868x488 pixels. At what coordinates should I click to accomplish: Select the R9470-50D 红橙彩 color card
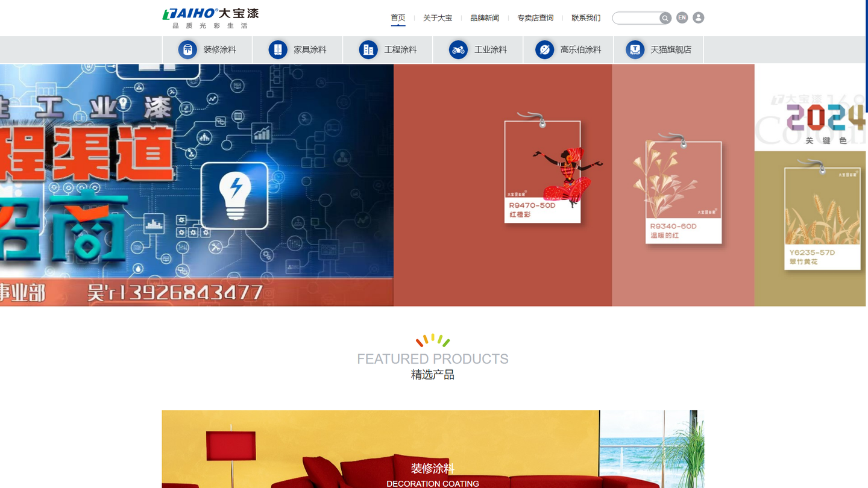[542, 172]
